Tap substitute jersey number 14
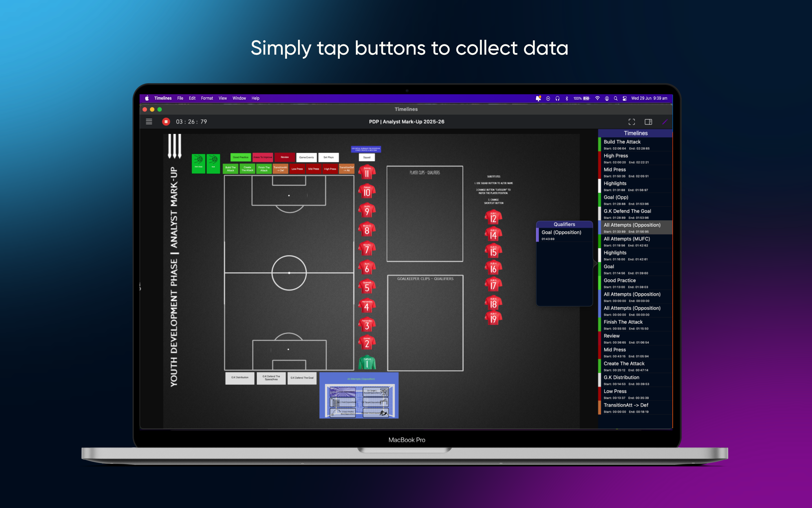 pyautogui.click(x=493, y=234)
